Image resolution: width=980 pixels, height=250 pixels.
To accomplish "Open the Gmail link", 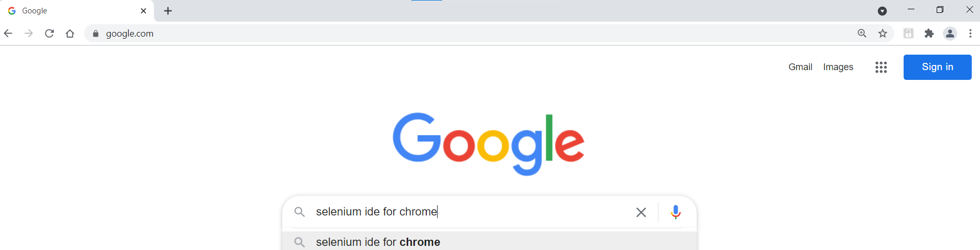I will click(x=800, y=67).
